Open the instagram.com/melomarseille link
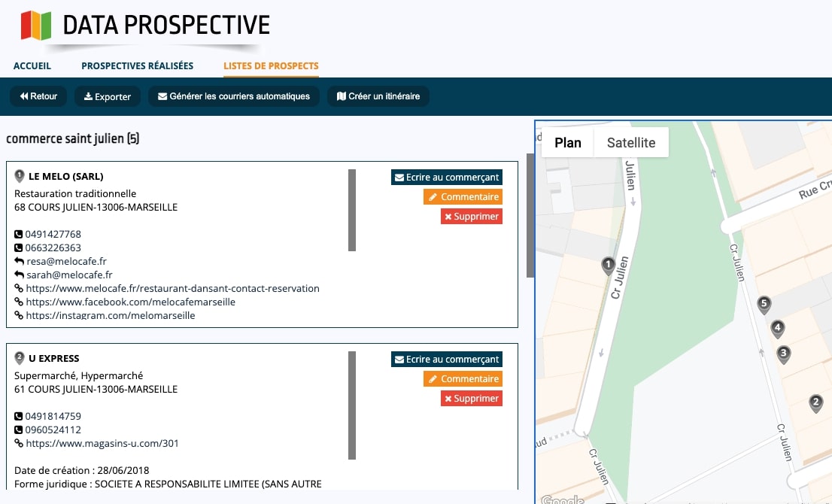 tap(110, 315)
